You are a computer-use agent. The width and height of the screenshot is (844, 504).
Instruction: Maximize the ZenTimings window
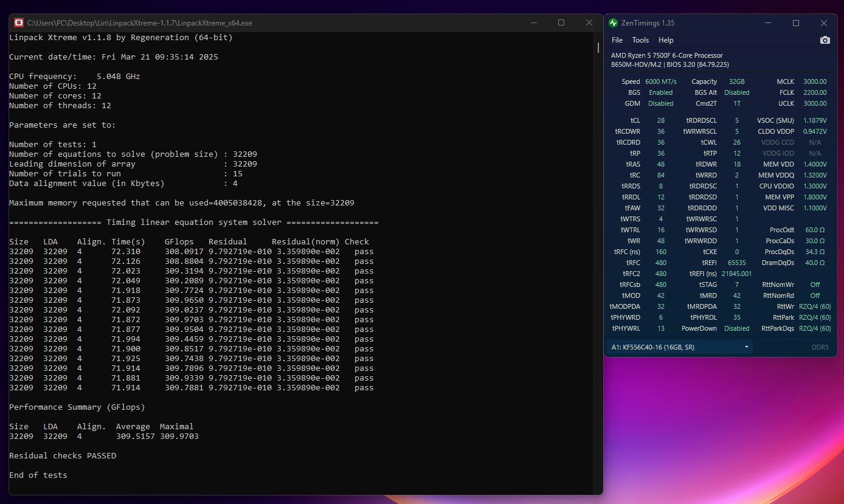pos(796,23)
